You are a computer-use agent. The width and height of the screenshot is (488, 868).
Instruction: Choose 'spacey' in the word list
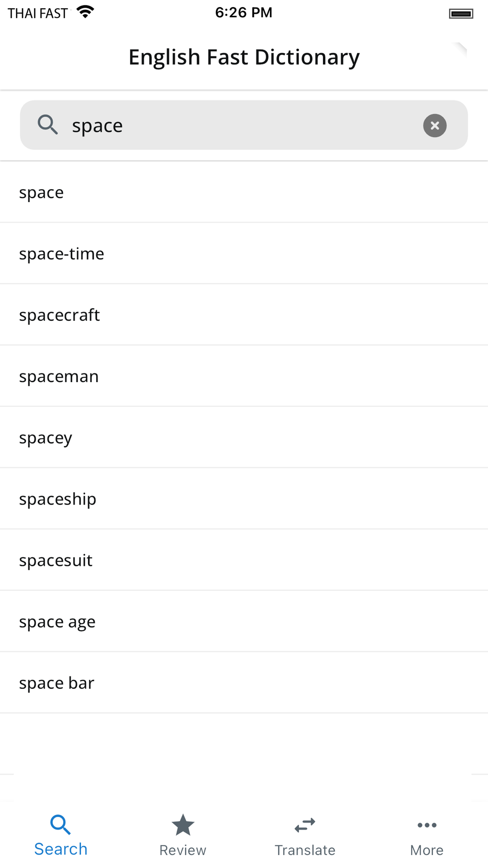[45, 438]
